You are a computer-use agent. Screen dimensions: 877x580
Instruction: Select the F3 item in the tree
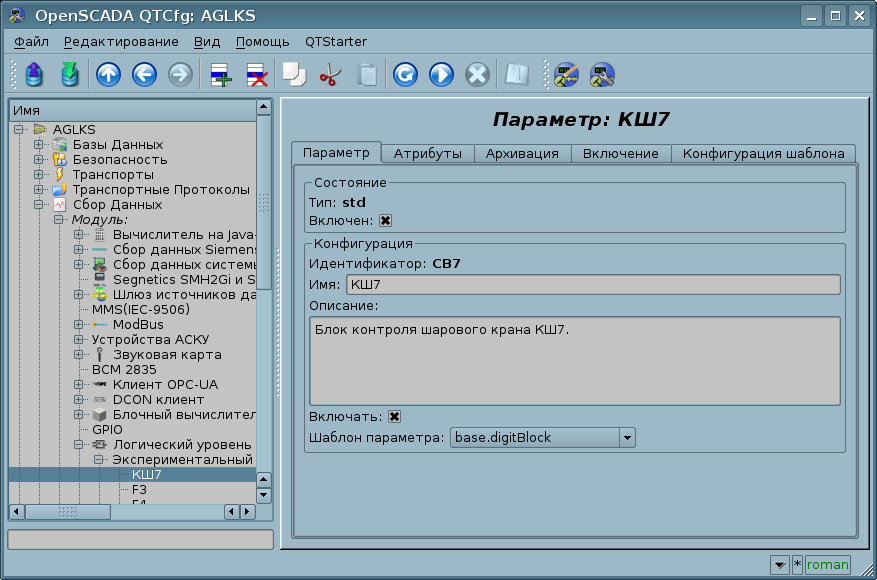pos(139,490)
